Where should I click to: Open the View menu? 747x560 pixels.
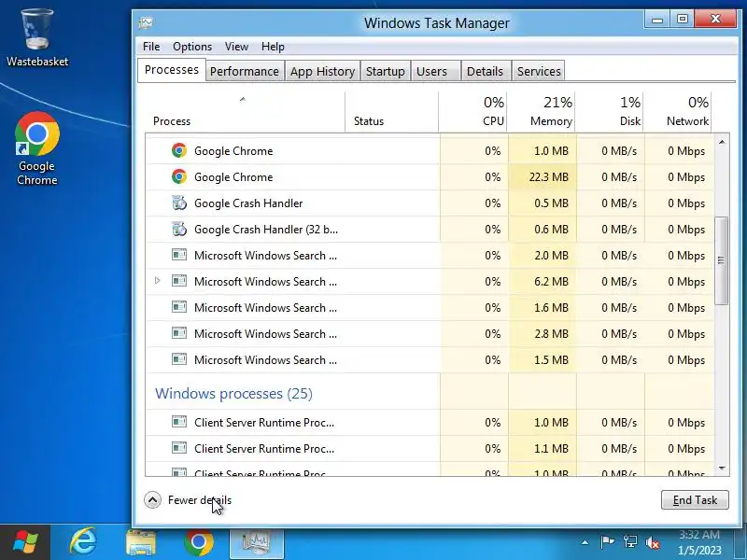236,47
